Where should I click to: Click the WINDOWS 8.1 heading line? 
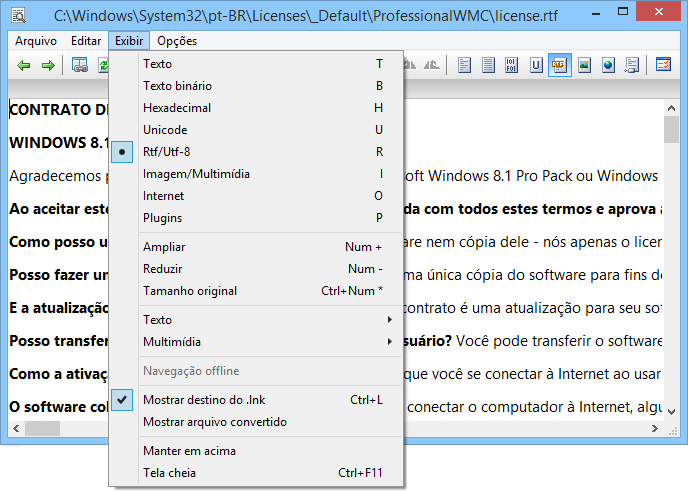pos(59,143)
